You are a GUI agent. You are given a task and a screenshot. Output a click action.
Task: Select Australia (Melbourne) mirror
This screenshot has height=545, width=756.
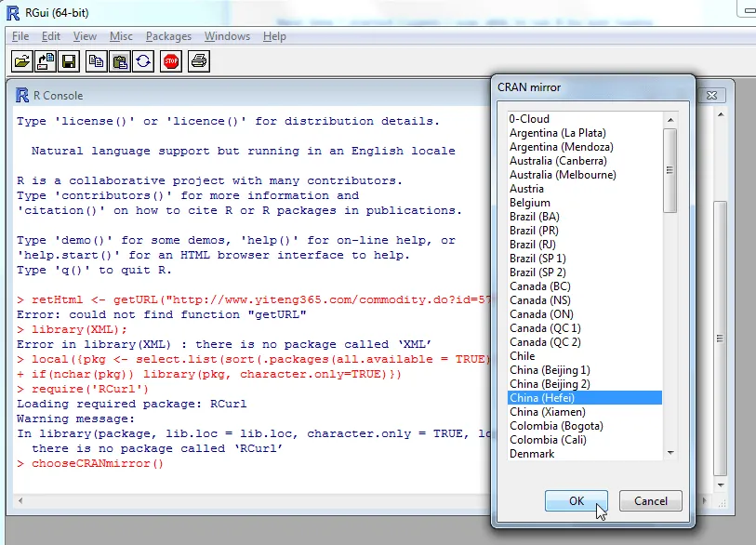585,175
